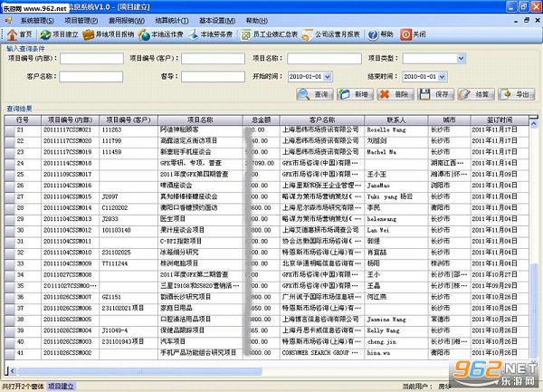
Task: Select client code C1120202 cell
Action: click(129, 208)
